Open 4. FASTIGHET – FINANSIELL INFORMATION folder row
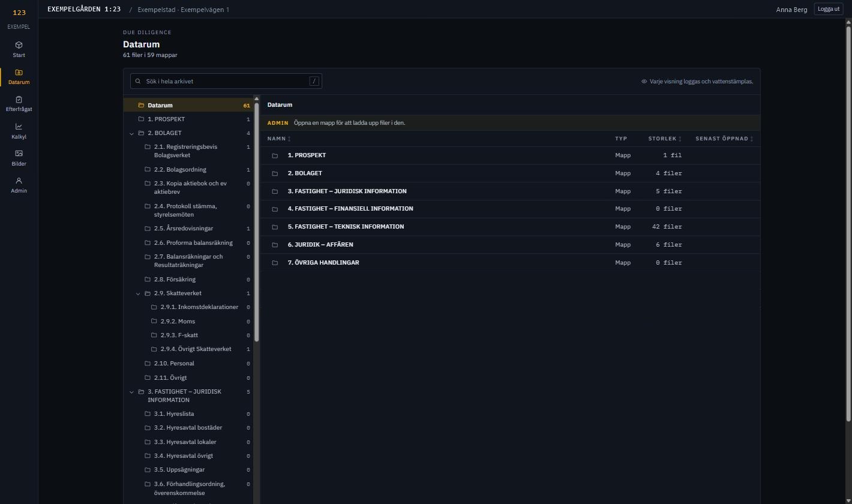 [x=510, y=209]
